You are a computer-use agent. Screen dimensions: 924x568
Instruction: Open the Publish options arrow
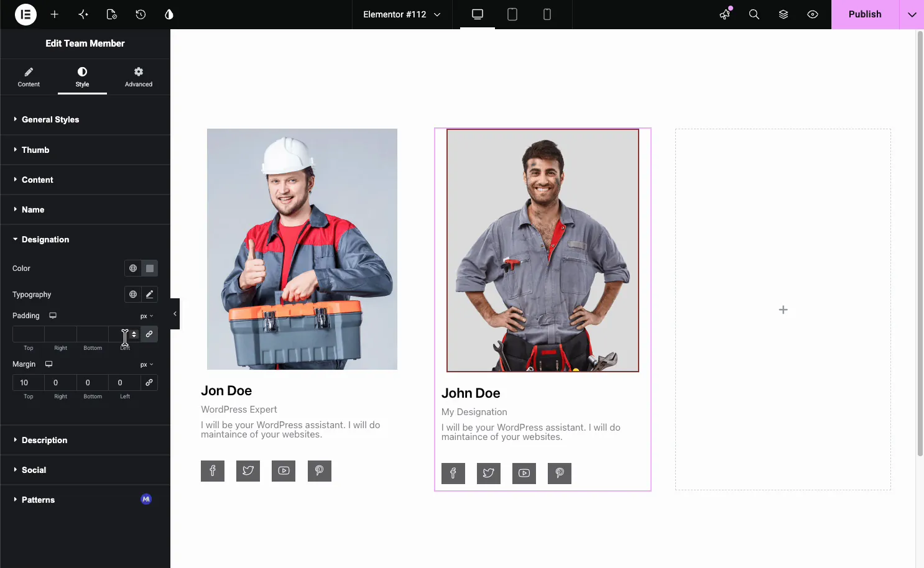pos(912,14)
